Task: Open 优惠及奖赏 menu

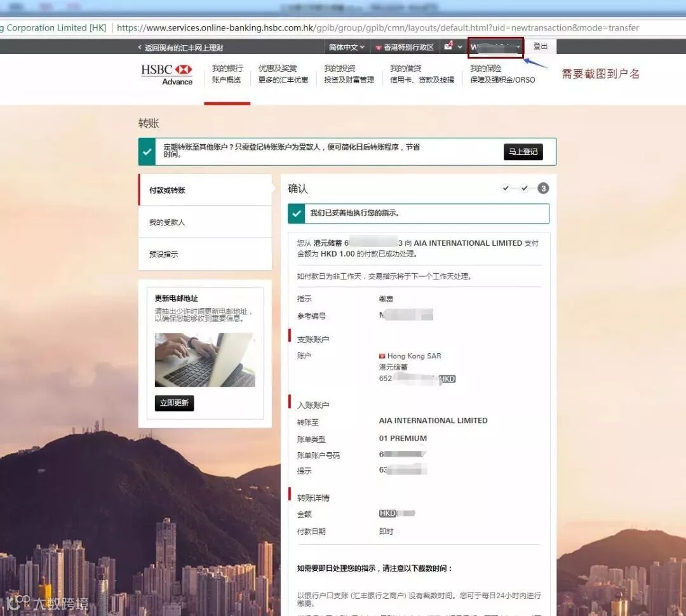Action: point(283,74)
